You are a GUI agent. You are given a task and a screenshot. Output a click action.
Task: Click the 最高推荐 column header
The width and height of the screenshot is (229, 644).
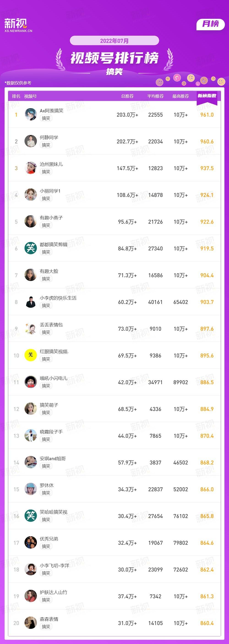[181, 96]
